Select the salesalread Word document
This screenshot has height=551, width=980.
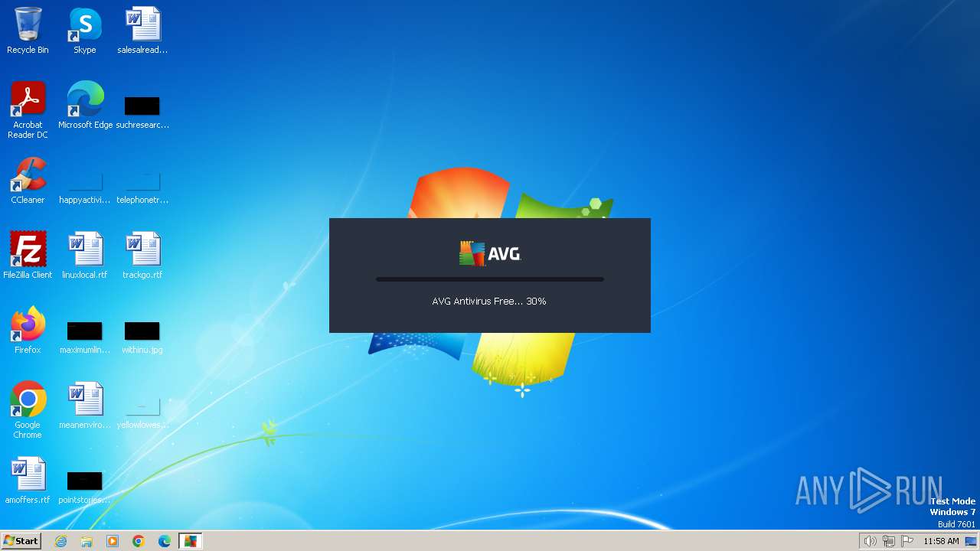[142, 31]
